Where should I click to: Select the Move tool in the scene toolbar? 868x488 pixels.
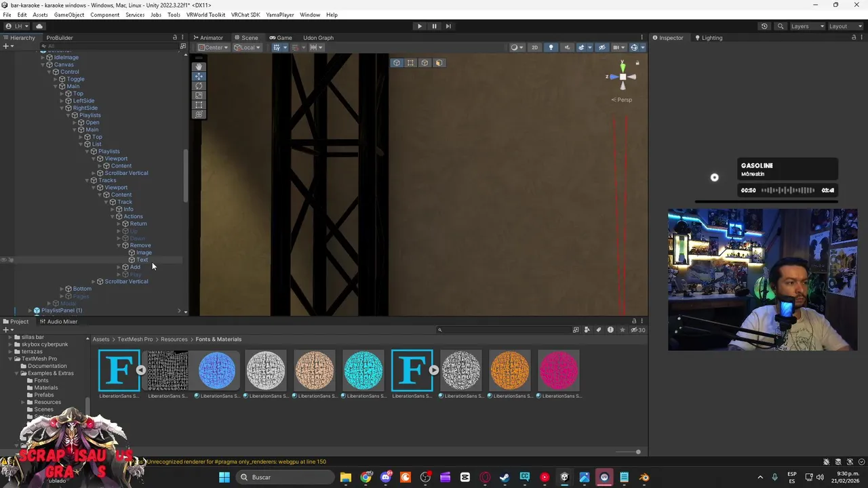[x=199, y=76]
